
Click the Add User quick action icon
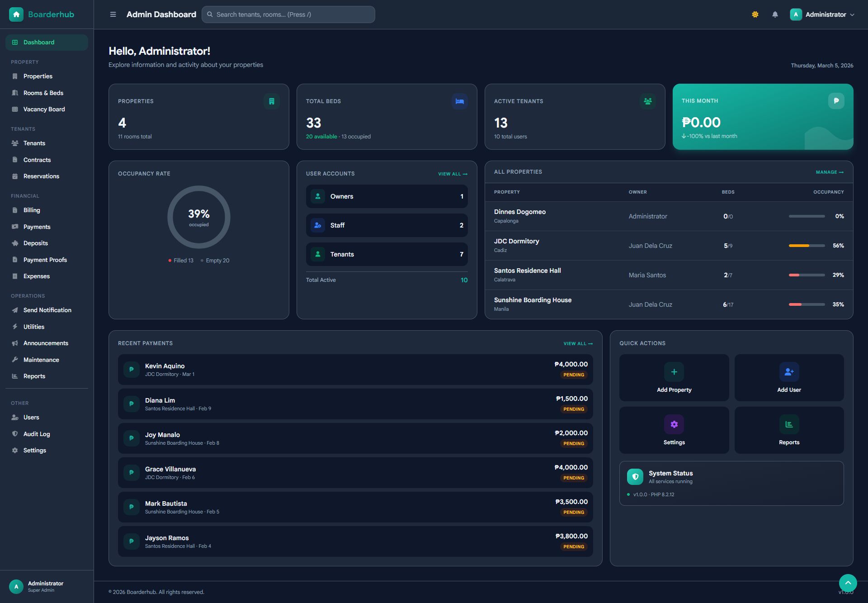[789, 372]
